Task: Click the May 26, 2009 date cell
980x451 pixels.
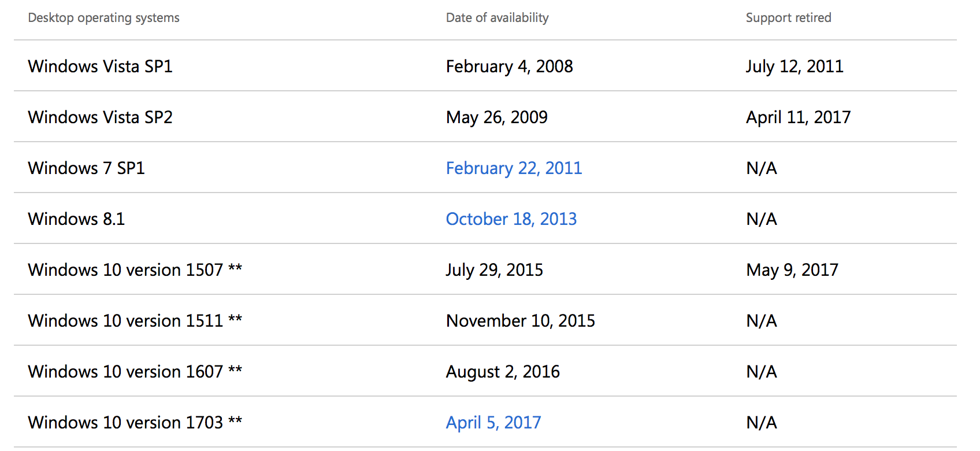Action: pyautogui.click(x=496, y=117)
